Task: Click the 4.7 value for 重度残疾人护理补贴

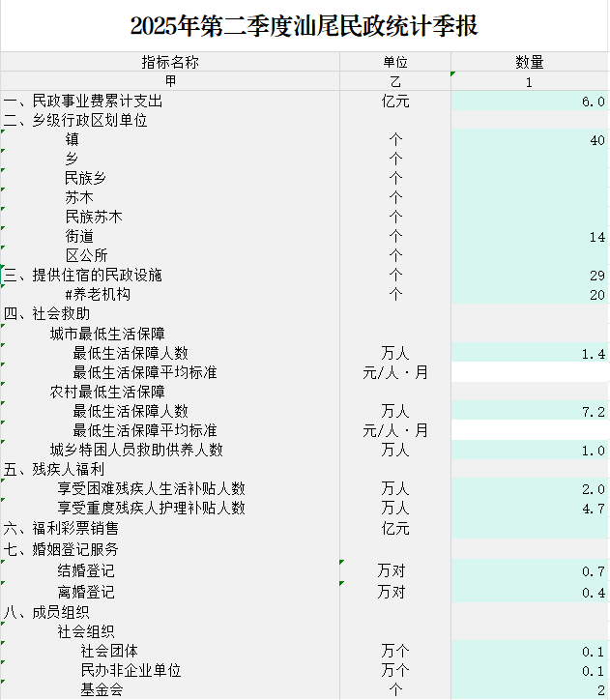Action: tap(529, 509)
